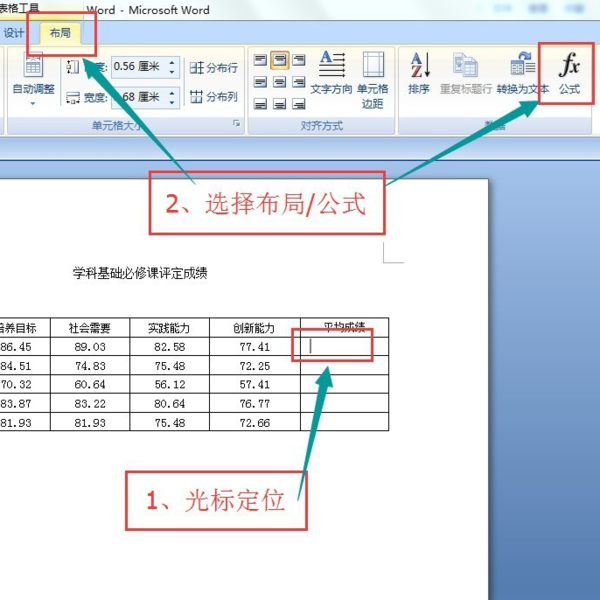Select align bottom right icon

click(298, 103)
